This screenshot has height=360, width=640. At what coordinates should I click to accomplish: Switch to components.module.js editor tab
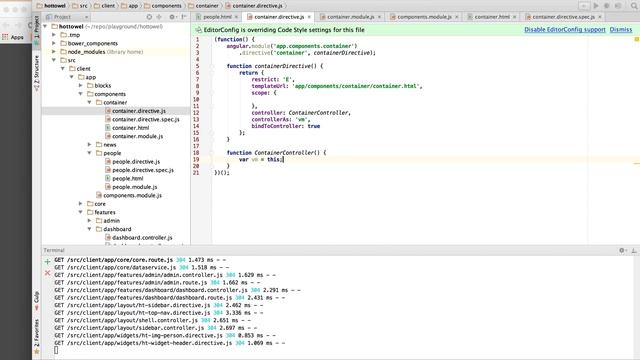click(x=424, y=17)
